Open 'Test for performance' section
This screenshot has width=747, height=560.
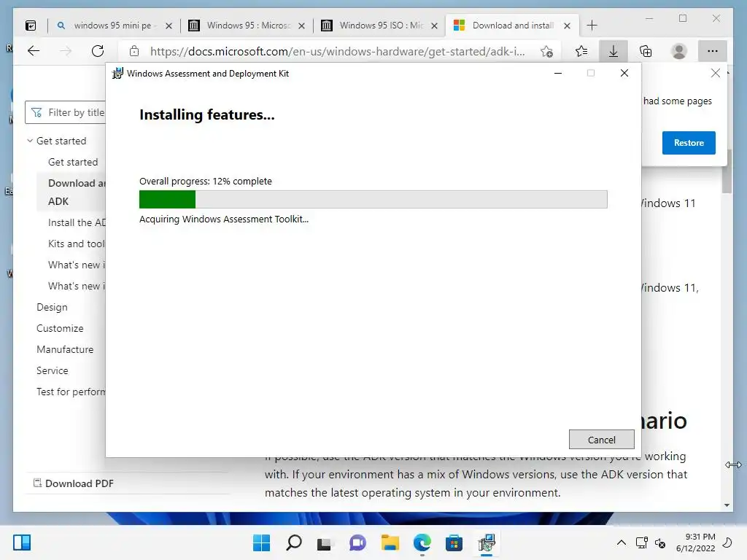point(71,392)
